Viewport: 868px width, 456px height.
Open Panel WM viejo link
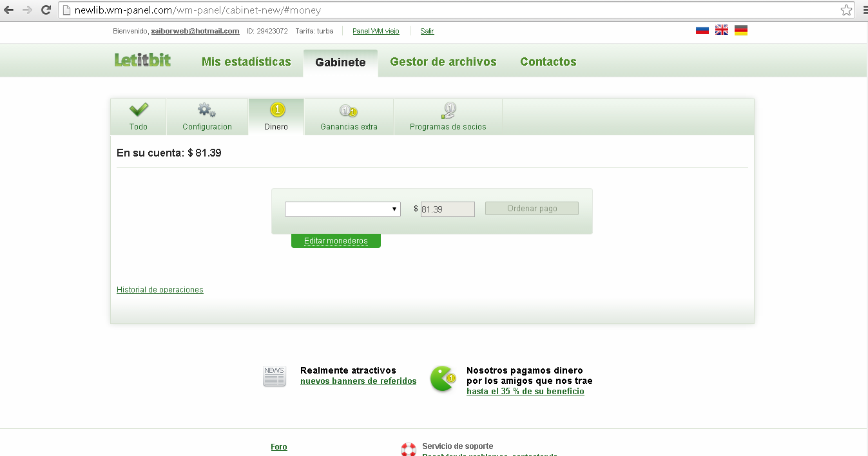click(376, 31)
